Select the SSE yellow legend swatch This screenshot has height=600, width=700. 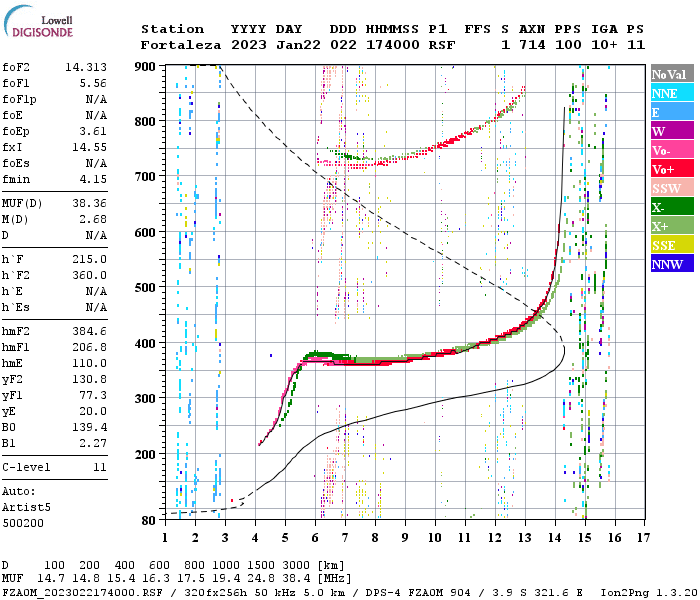[x=672, y=245]
